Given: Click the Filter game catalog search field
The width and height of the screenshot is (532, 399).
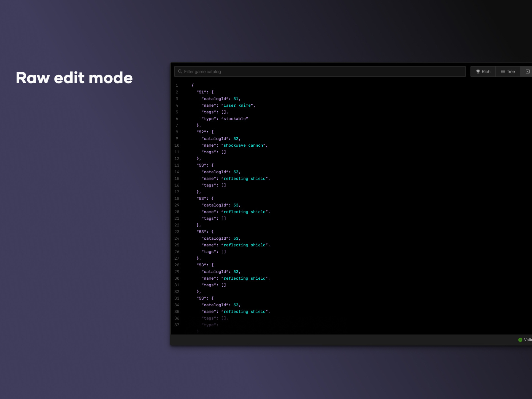Looking at the screenshot, I should click(319, 71).
